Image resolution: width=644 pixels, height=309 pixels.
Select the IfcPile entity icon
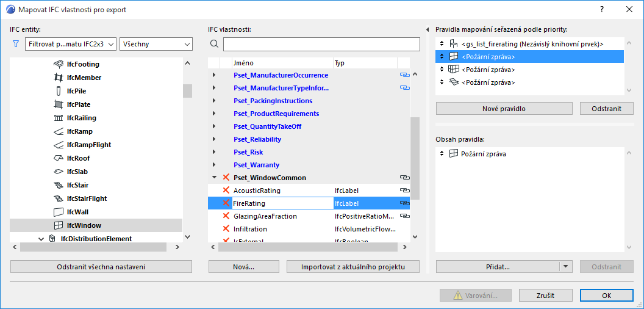(x=59, y=91)
